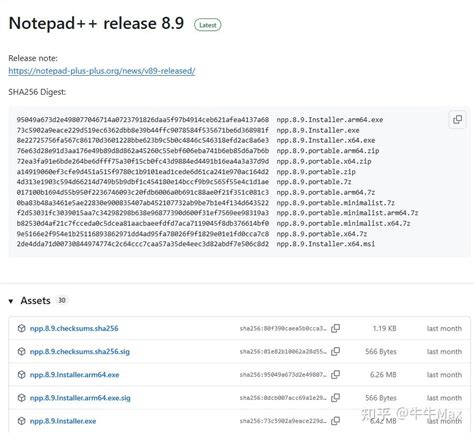Click the 'Release note:' label
The height and width of the screenshot is (433, 474).
click(33, 58)
